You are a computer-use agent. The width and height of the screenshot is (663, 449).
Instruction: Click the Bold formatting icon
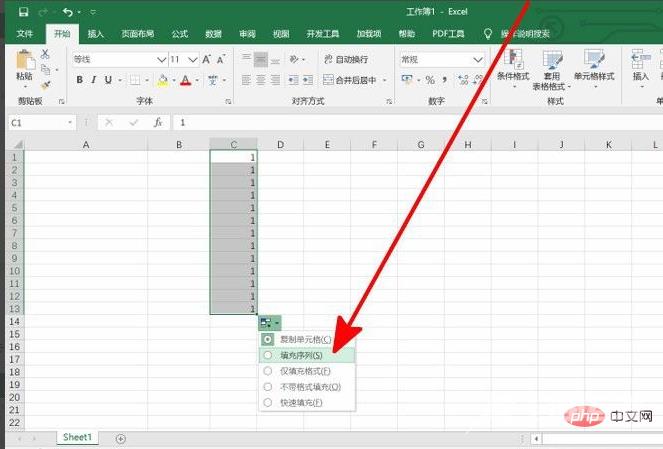(80, 80)
